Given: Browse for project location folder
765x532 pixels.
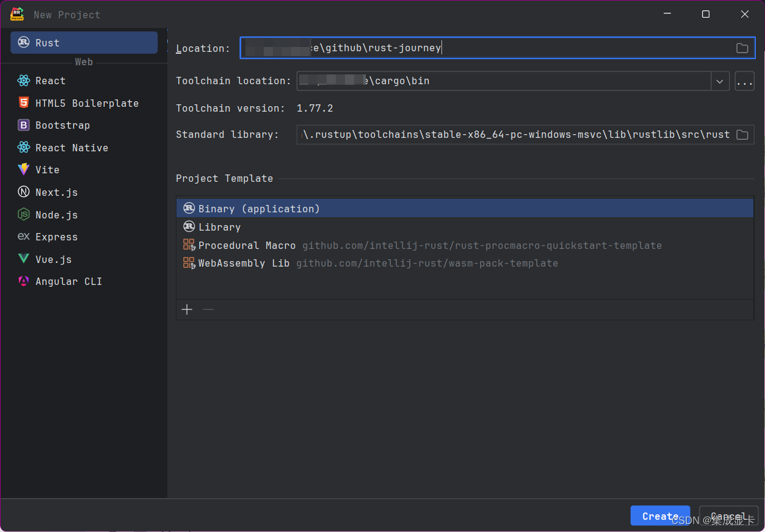Looking at the screenshot, I should tap(742, 48).
